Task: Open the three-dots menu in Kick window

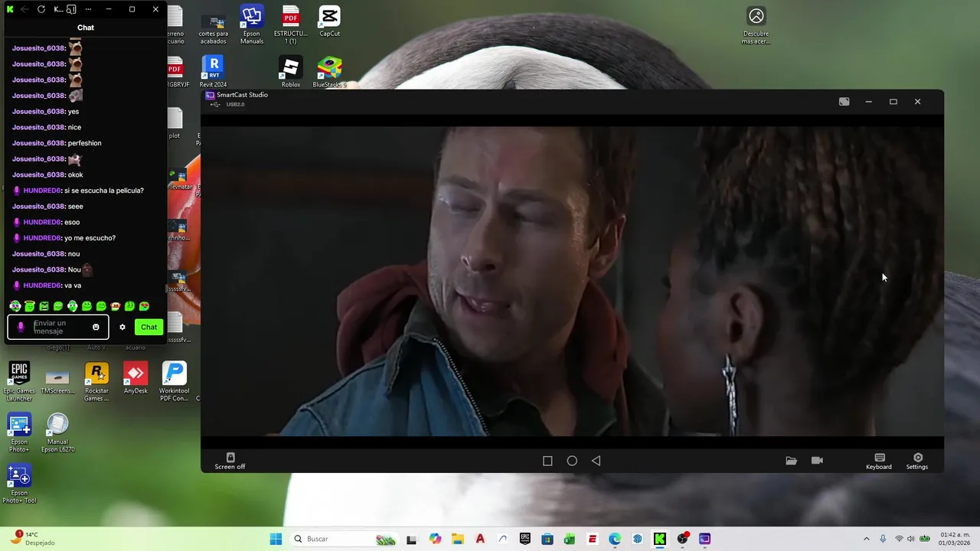Action: click(x=88, y=9)
